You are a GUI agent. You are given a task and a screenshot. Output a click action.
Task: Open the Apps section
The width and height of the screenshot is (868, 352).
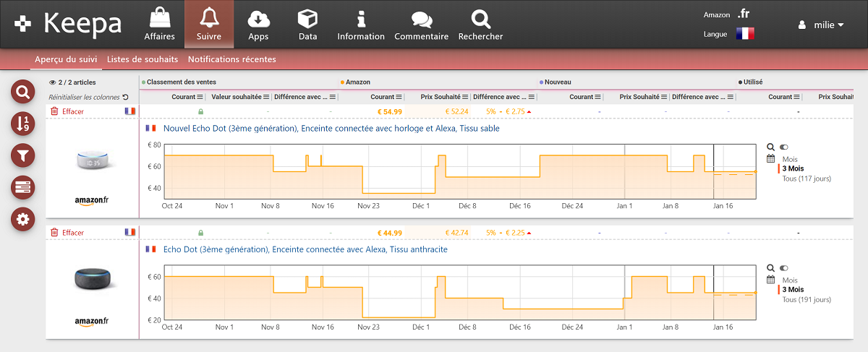click(x=258, y=25)
